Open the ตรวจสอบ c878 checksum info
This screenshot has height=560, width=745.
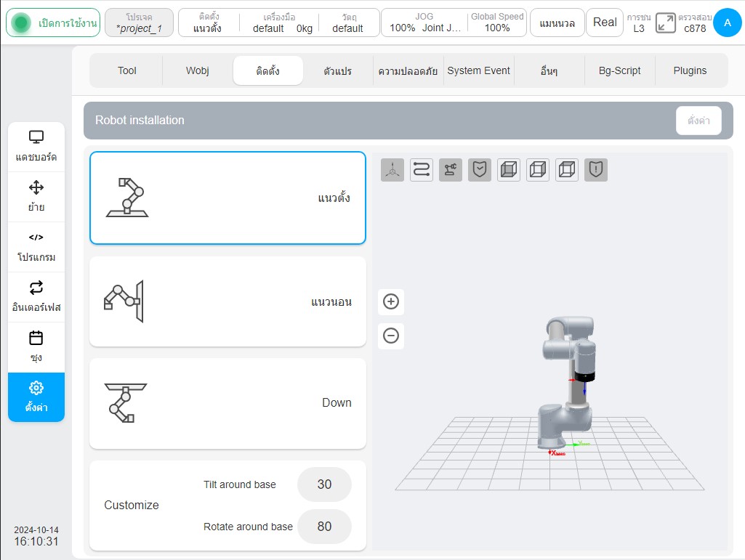click(695, 23)
